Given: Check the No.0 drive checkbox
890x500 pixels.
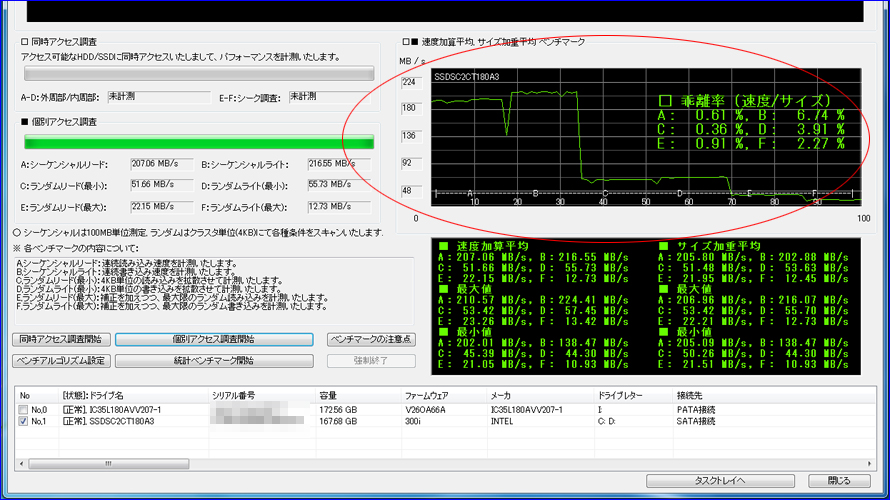Looking at the screenshot, I should point(23,410).
